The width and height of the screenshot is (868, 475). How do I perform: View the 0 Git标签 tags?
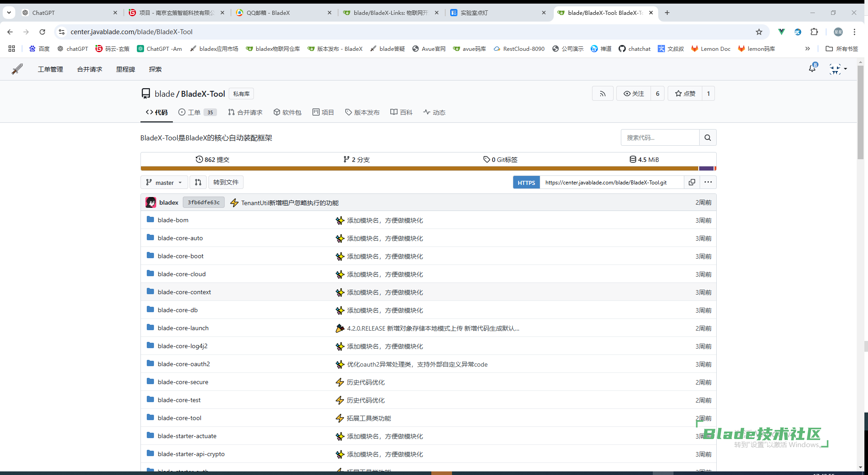pyautogui.click(x=500, y=160)
